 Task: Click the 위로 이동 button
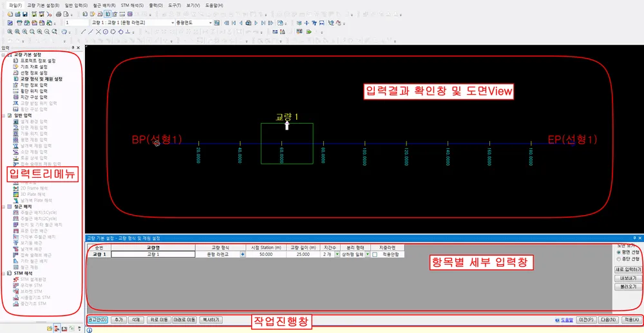tap(158, 319)
